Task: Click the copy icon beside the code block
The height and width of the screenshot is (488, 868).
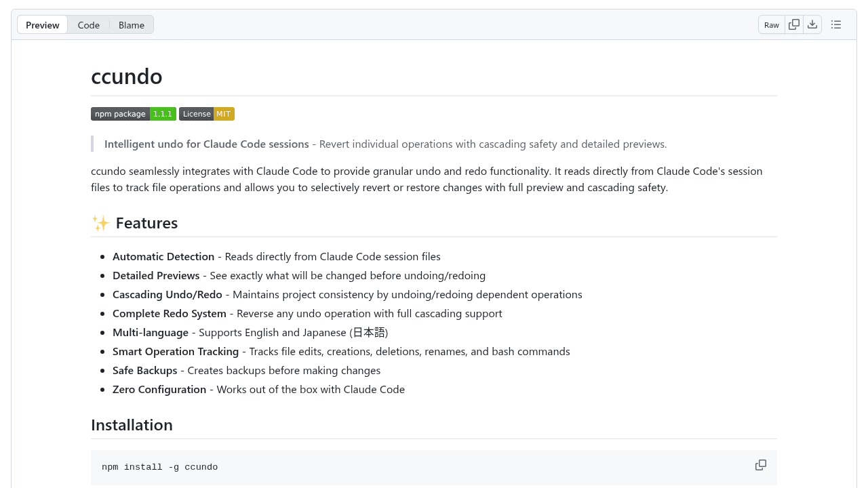Action: pyautogui.click(x=760, y=465)
